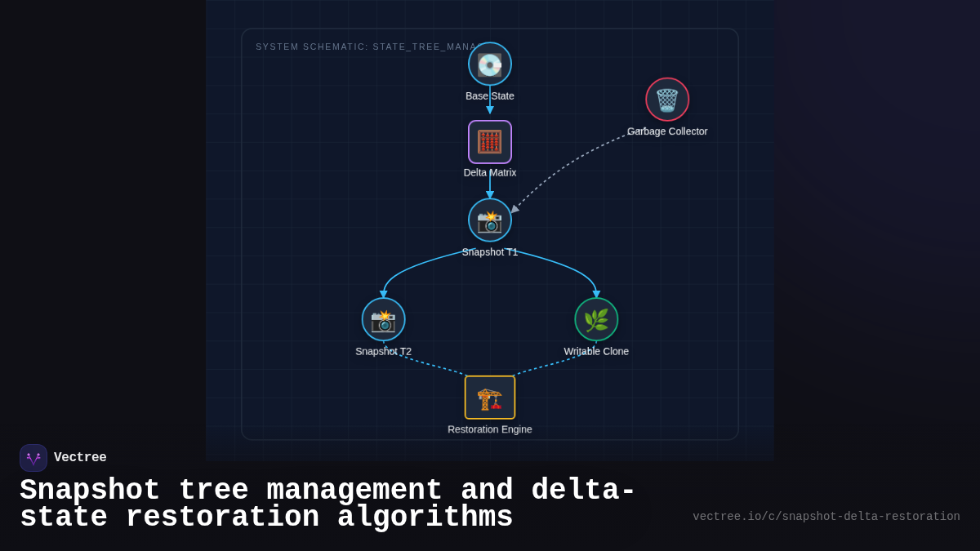980x551 pixels.
Task: Click the Snapshot tree management headline
Action: pos(327,502)
